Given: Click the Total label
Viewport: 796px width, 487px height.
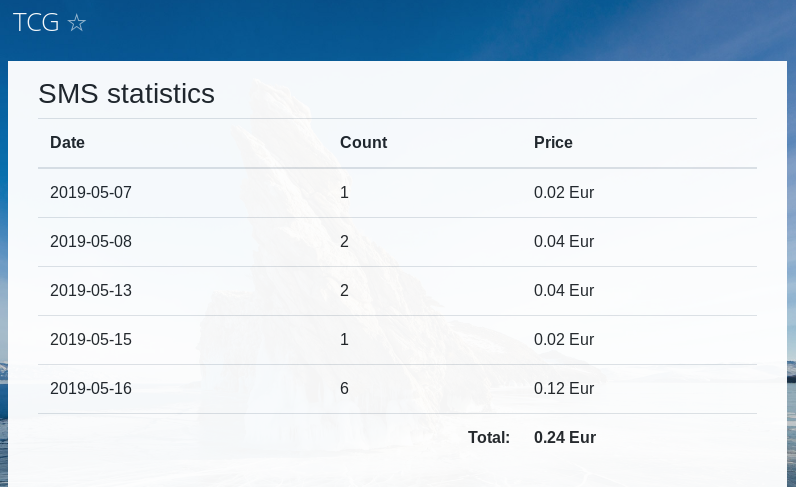Looking at the screenshot, I should 489,438.
